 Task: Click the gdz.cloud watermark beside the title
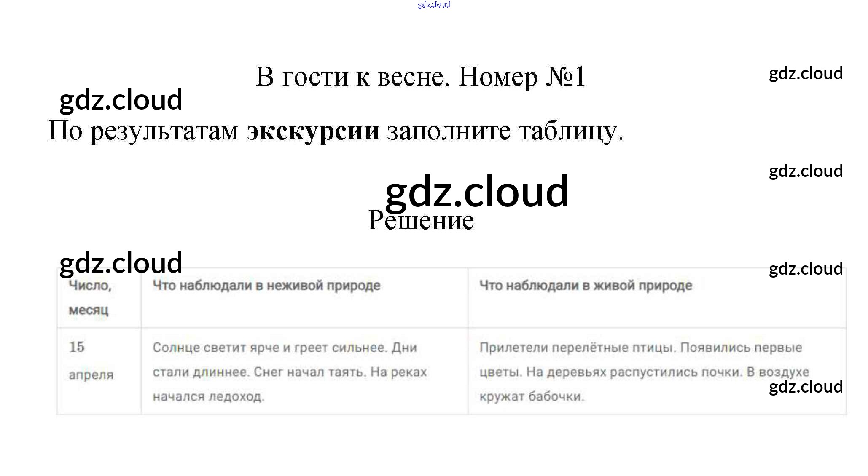click(x=121, y=100)
